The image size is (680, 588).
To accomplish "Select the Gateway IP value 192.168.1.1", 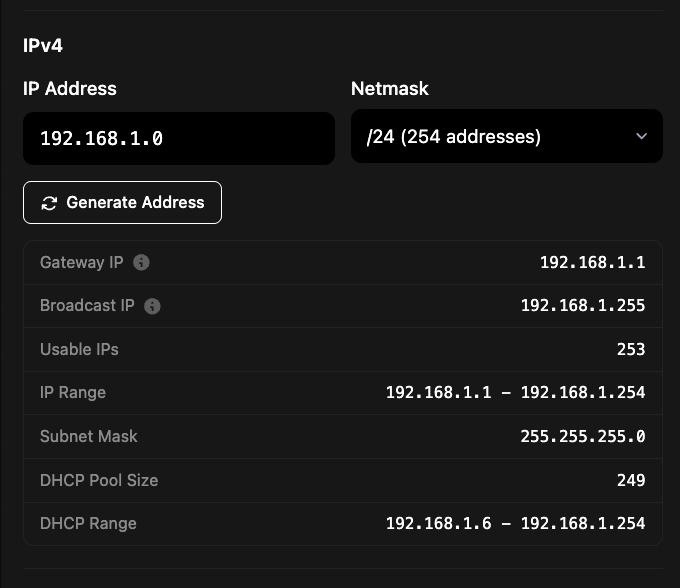I will [592, 263].
